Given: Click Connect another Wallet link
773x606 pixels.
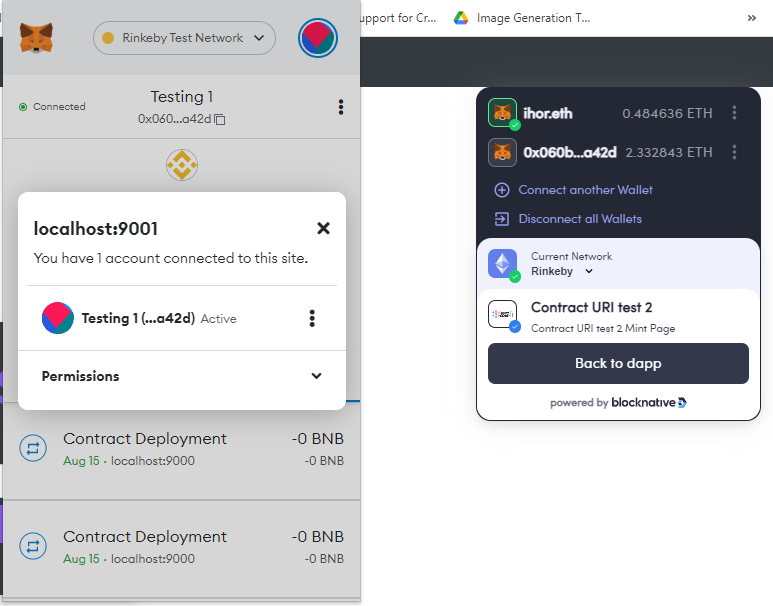Looking at the screenshot, I should click(585, 190).
